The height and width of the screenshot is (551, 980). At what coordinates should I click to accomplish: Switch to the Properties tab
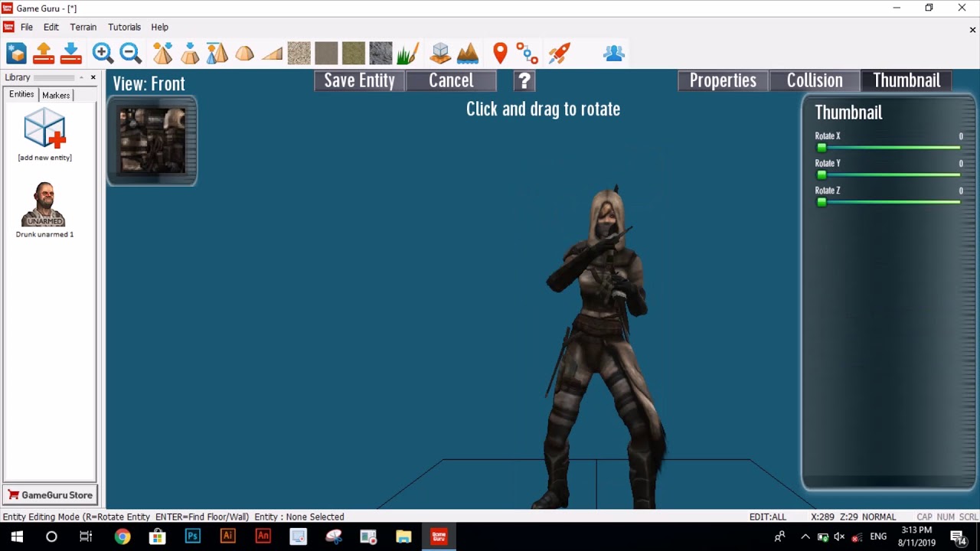pyautogui.click(x=723, y=80)
